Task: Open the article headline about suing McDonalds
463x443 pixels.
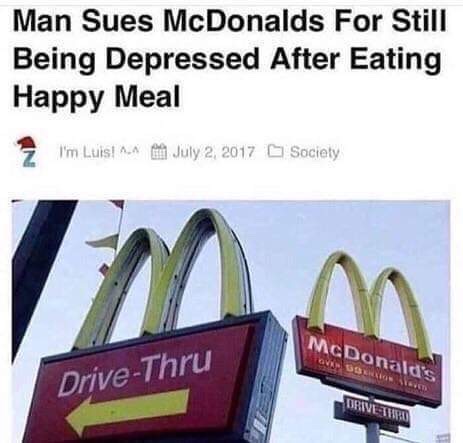Action: tap(229, 59)
